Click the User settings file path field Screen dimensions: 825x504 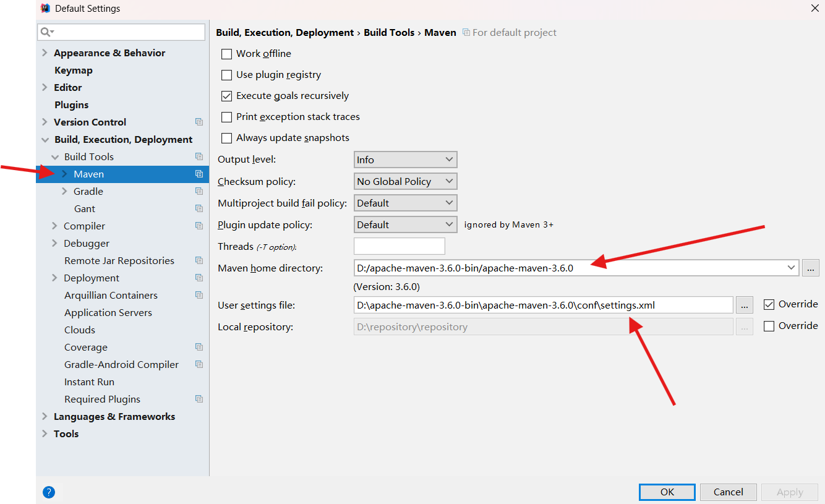coord(544,305)
